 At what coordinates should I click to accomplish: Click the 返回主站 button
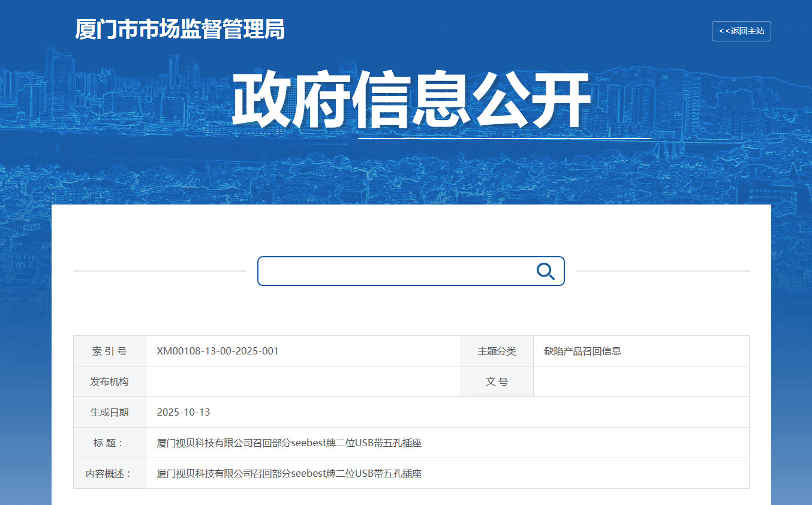(741, 31)
